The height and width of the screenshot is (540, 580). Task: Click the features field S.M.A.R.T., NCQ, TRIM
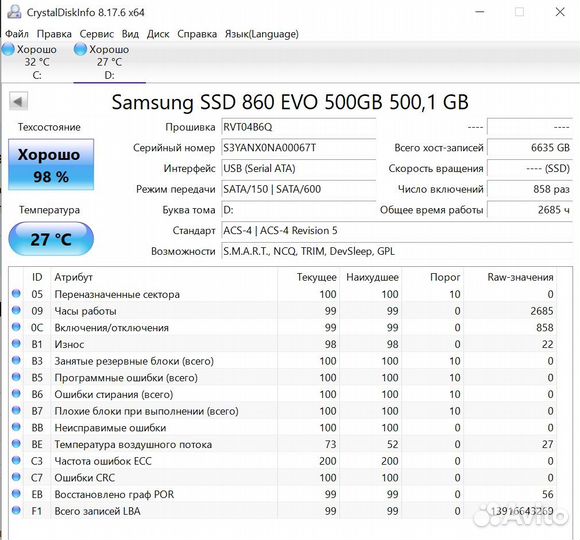click(397, 252)
